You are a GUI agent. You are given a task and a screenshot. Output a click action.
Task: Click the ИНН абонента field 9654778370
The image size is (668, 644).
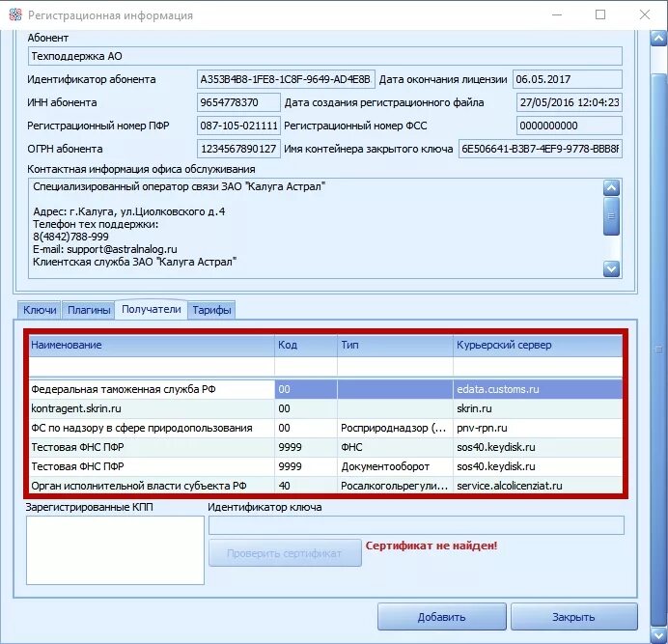tap(238, 102)
